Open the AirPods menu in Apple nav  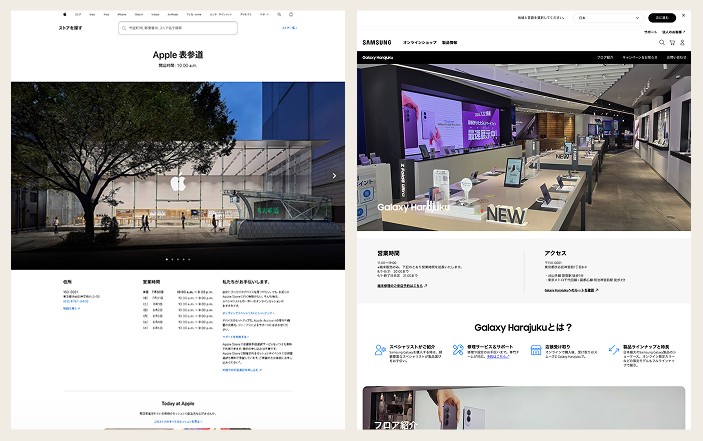[x=173, y=14]
